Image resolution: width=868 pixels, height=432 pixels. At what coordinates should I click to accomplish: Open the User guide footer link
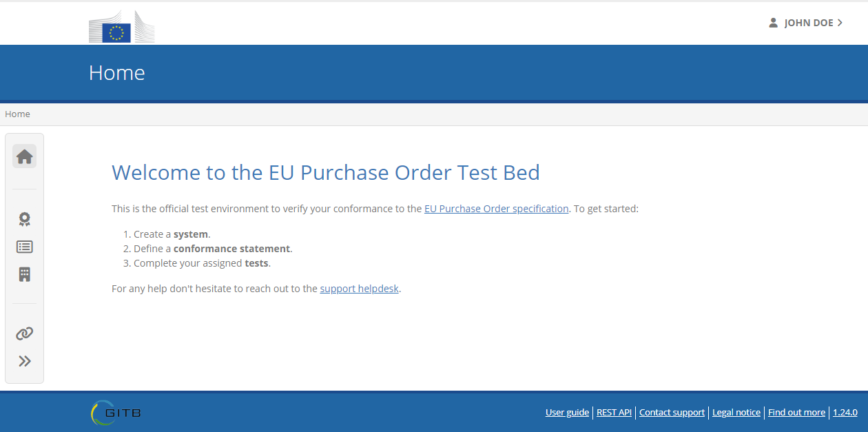coord(567,412)
